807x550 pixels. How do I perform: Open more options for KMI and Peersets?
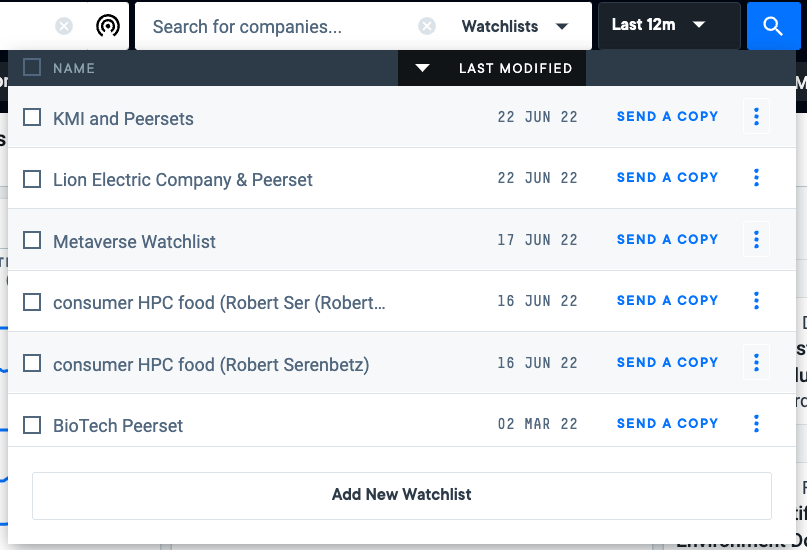756,116
